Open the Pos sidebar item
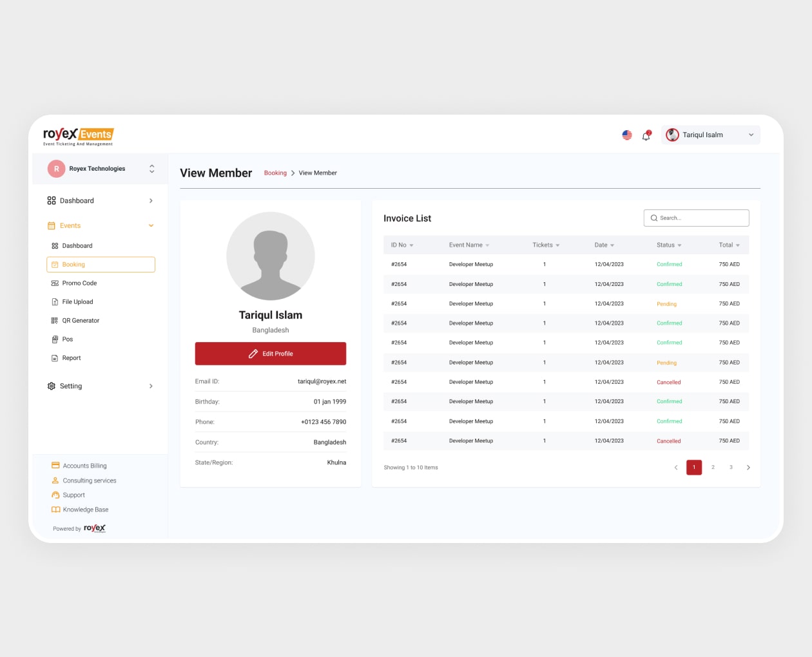This screenshot has height=657, width=812. pos(67,339)
